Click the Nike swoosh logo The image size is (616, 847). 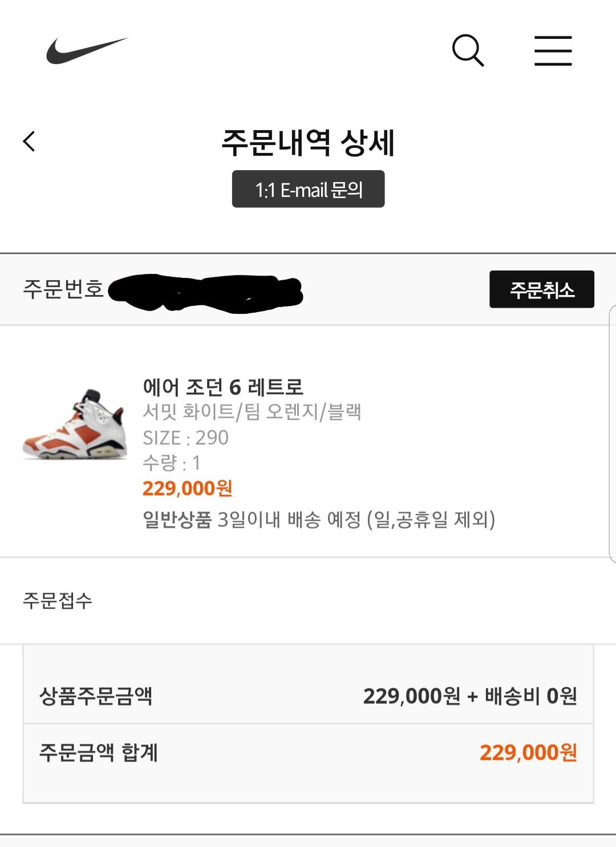pyautogui.click(x=87, y=51)
